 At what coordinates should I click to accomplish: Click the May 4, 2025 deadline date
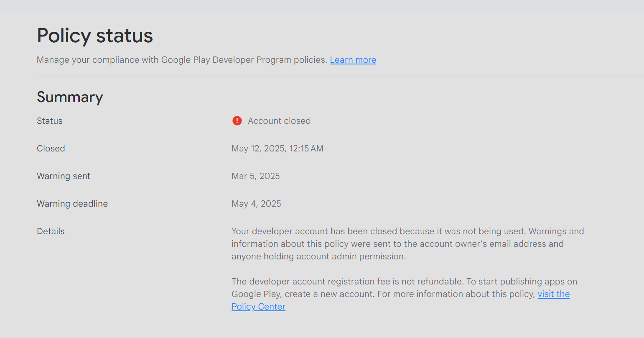256,203
